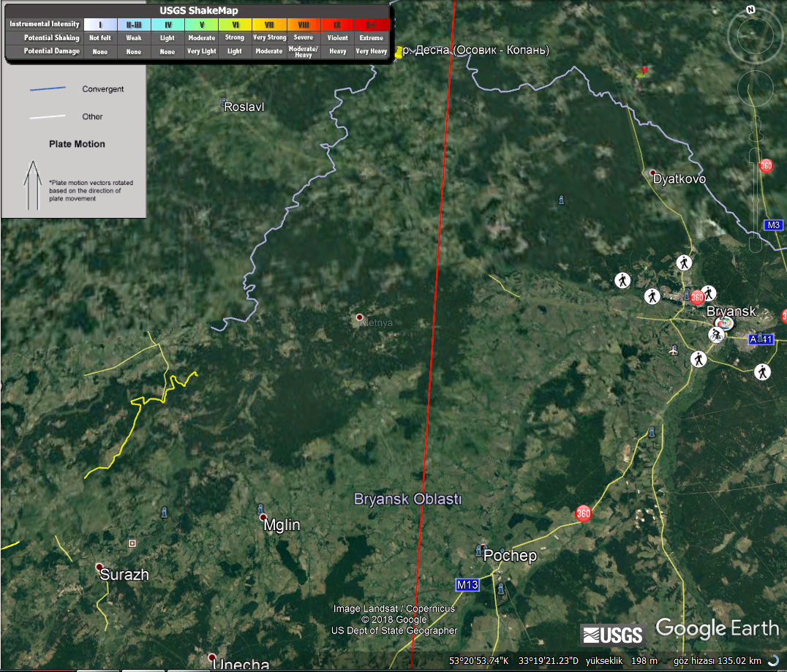Click the hiker icon right of Bryansk's 360
787x672 pixels.
709,292
